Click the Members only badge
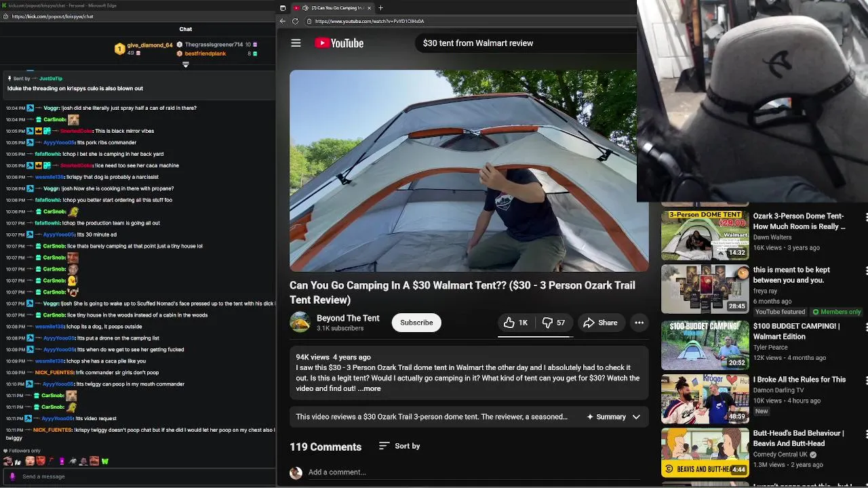The image size is (868, 488). [x=837, y=312]
